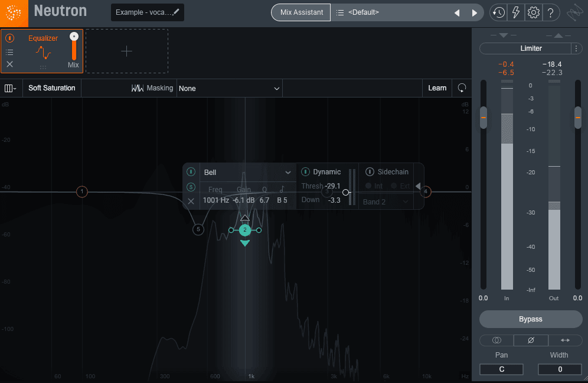Click the left Q width handle of node 2
Image resolution: width=588 pixels, height=383 pixels.
tap(231, 230)
